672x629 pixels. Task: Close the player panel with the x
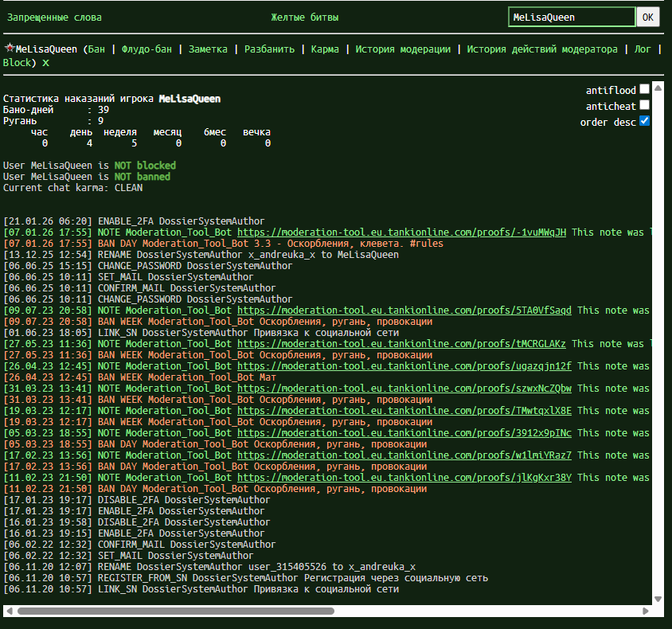click(x=45, y=62)
